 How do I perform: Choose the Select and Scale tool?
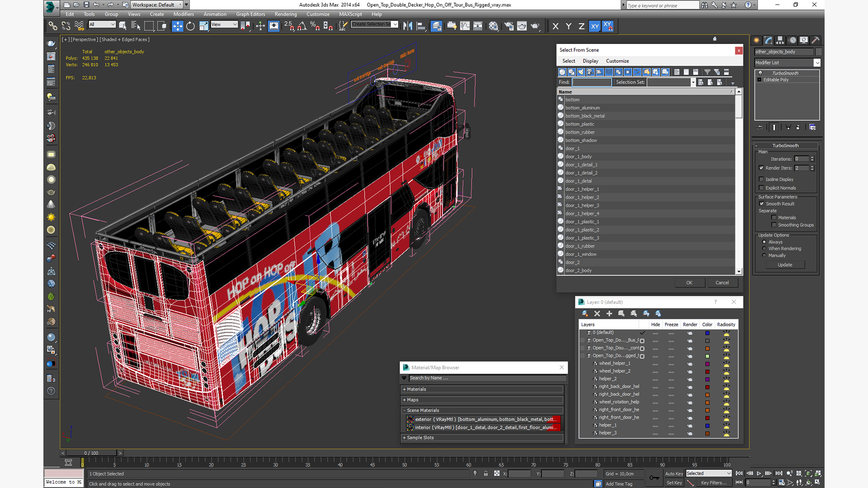click(204, 26)
